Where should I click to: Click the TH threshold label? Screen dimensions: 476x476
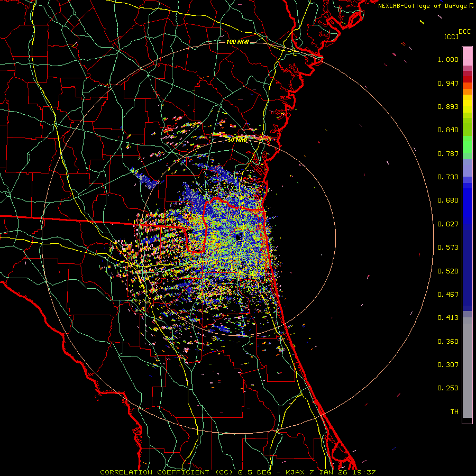(454, 412)
